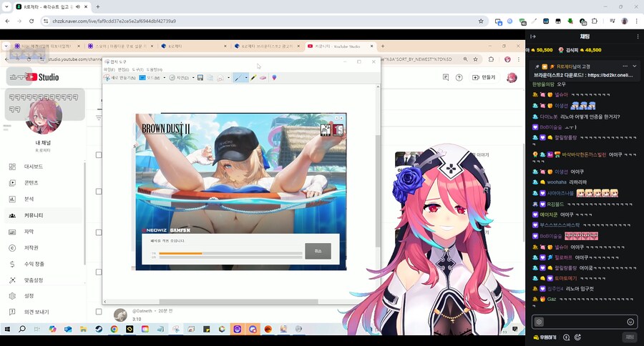The height and width of the screenshot is (346, 644).
Task: Click the Snipping Tool vertical scrollbar
Action: coord(378,192)
